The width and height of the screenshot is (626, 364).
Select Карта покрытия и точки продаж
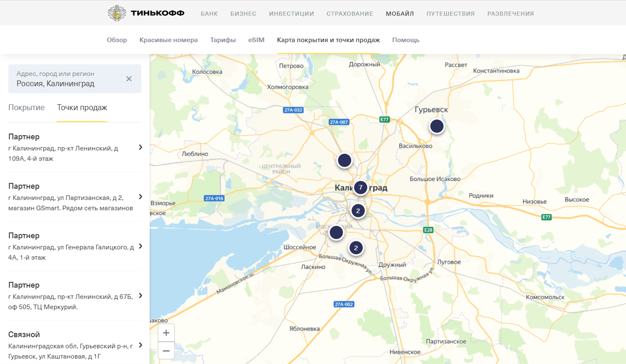(328, 40)
